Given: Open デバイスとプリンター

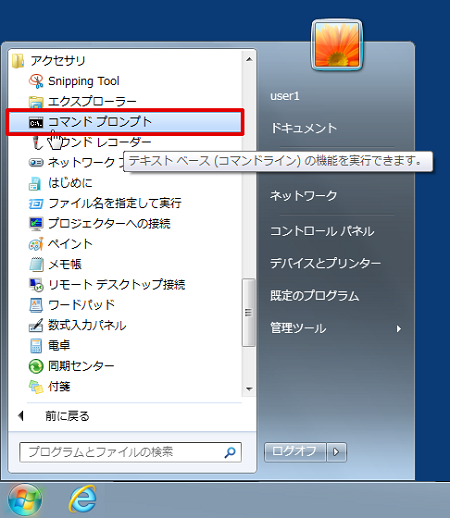Looking at the screenshot, I should (325, 263).
